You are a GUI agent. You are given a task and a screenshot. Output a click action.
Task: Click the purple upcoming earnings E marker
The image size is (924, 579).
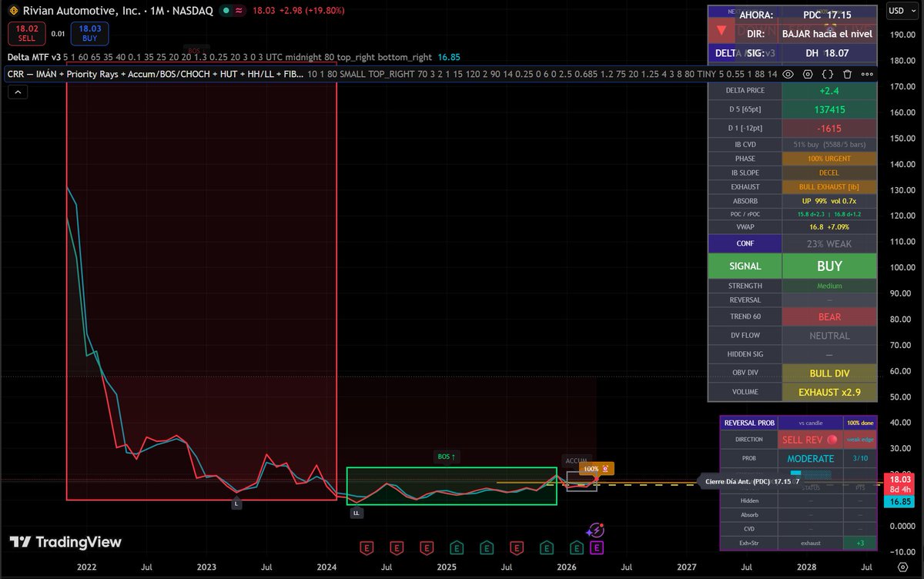coord(597,547)
